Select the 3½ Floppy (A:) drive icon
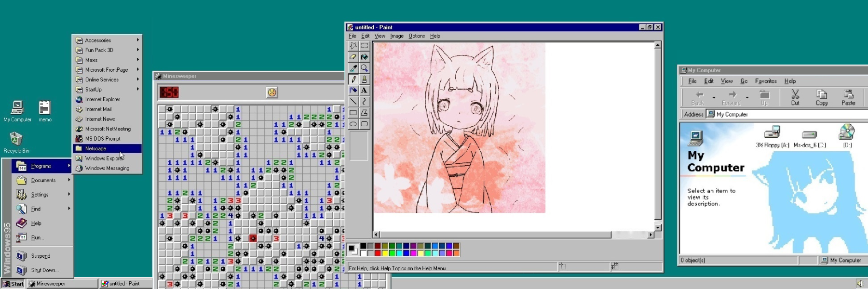This screenshot has width=868, height=289. tap(772, 136)
